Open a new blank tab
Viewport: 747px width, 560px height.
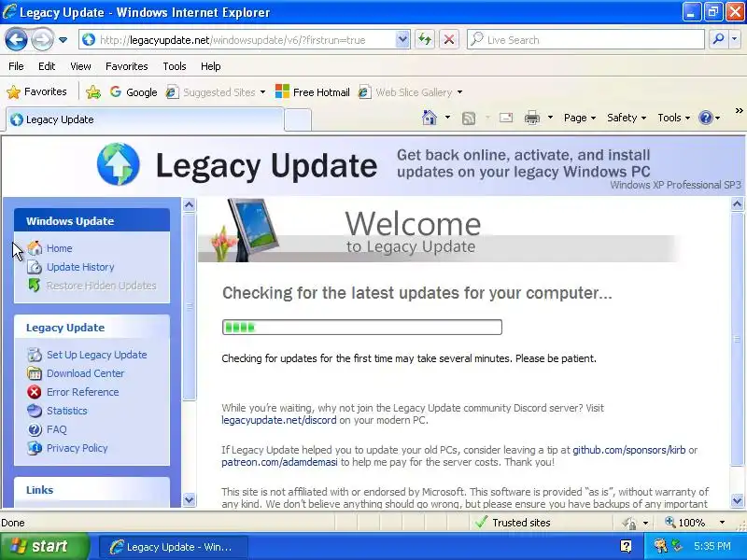(x=298, y=120)
